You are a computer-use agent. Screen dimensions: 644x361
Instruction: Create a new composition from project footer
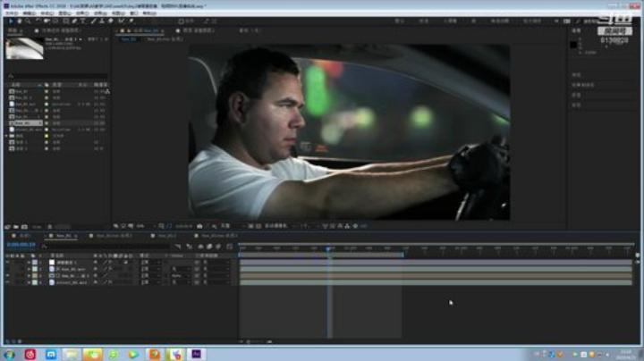tap(25, 226)
